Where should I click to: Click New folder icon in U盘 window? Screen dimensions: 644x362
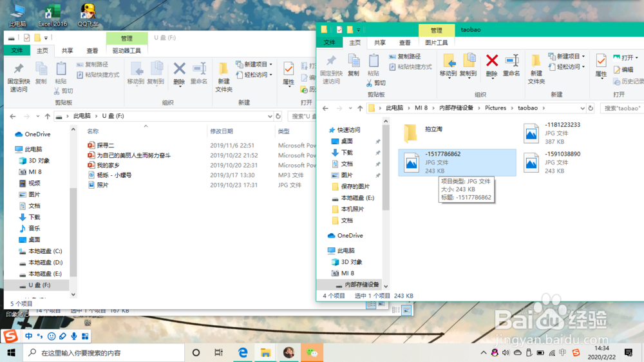click(223, 69)
